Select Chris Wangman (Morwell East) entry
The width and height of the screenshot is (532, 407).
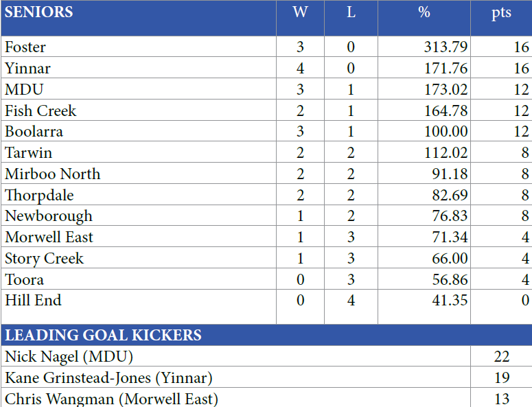111,399
